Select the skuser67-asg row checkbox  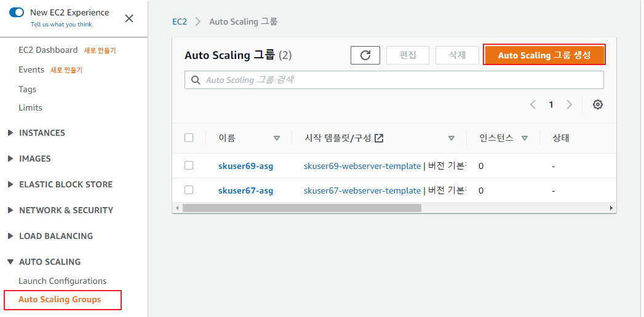(x=189, y=190)
